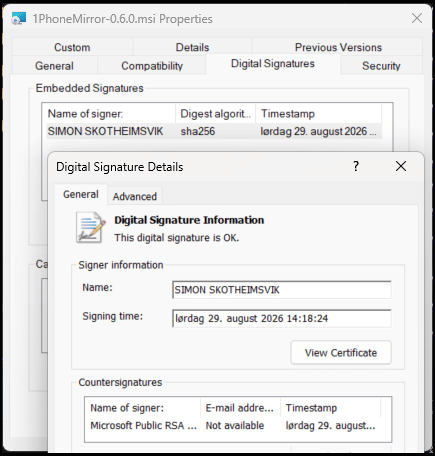Open the Previous Versions tab
435x456 pixels.
coord(338,47)
